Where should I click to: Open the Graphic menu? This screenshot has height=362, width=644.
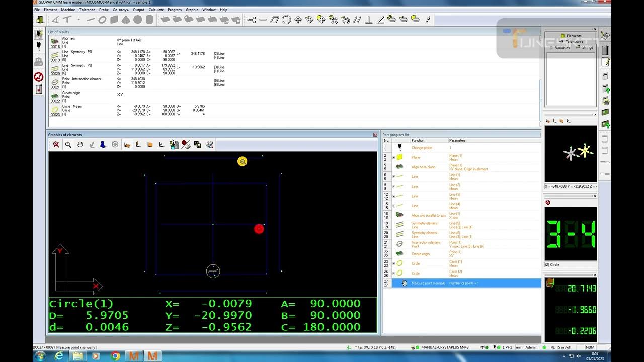(x=192, y=10)
